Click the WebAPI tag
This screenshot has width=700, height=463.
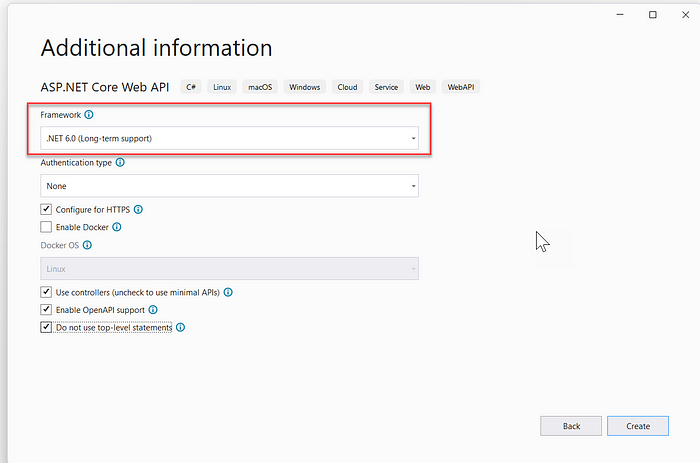(x=461, y=87)
